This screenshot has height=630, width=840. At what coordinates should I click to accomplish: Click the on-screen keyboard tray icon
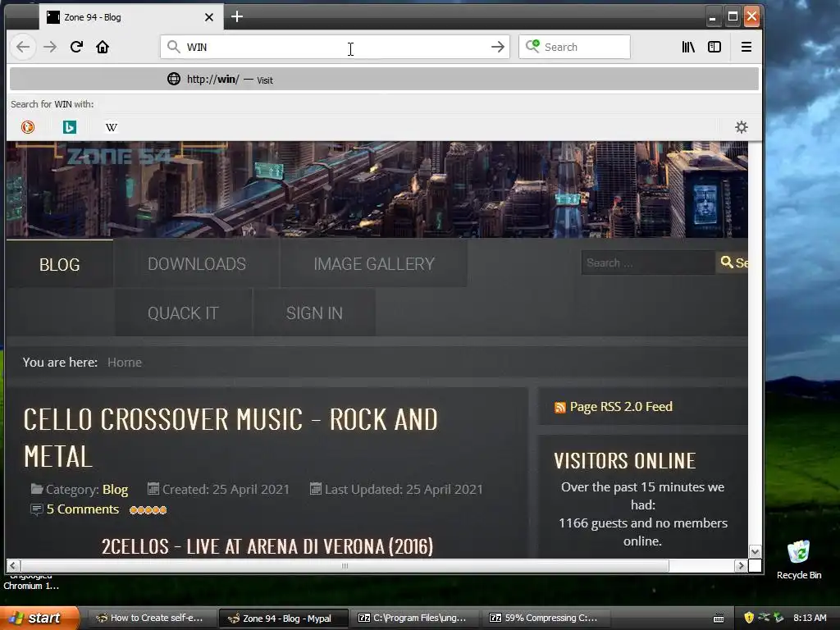pos(719,619)
